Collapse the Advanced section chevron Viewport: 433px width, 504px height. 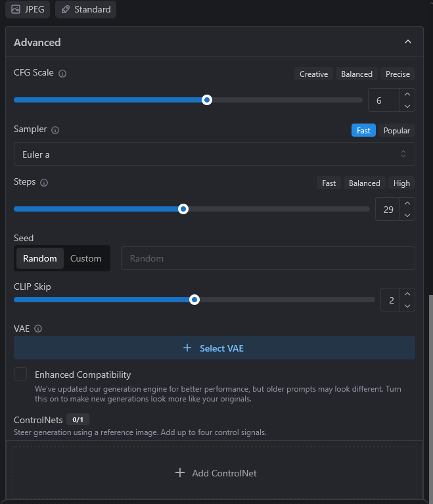[408, 42]
